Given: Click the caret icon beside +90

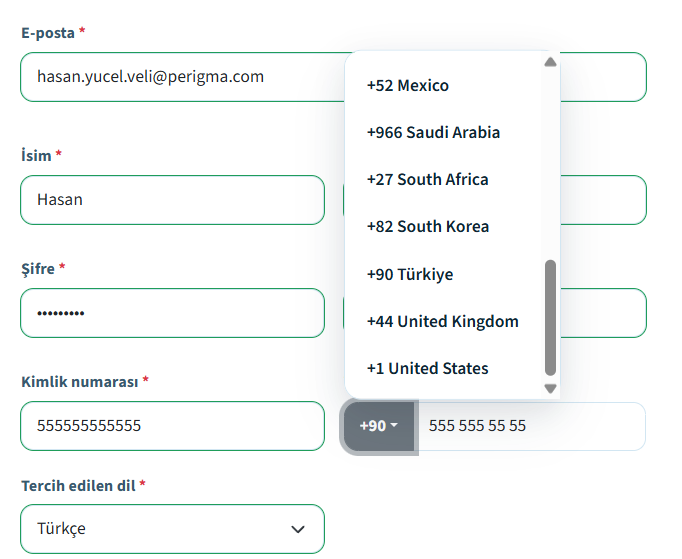Looking at the screenshot, I should click(x=394, y=426).
